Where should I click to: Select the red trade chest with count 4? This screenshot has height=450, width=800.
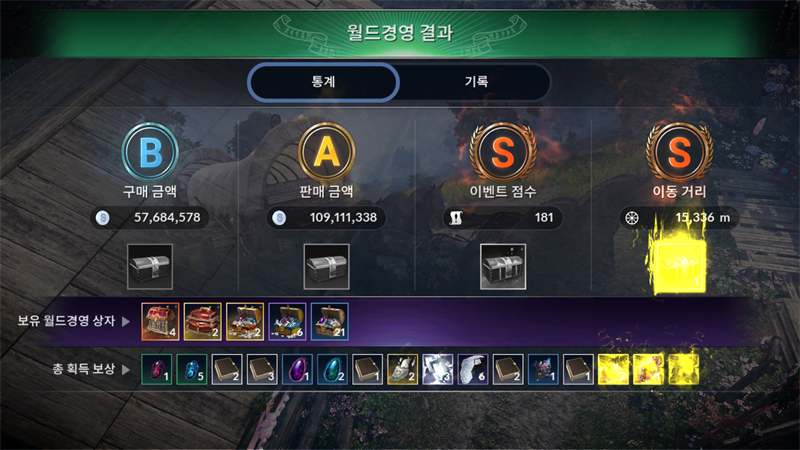pos(160,321)
